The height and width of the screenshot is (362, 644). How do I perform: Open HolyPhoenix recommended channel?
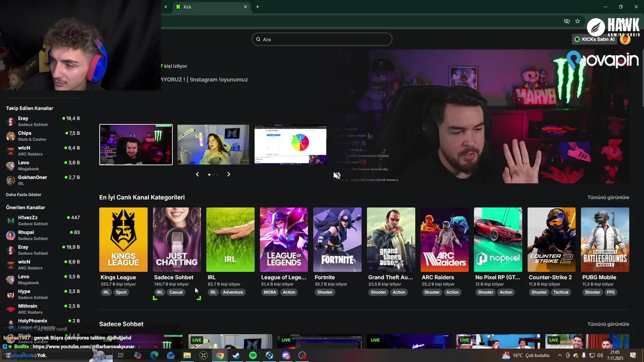(43, 324)
